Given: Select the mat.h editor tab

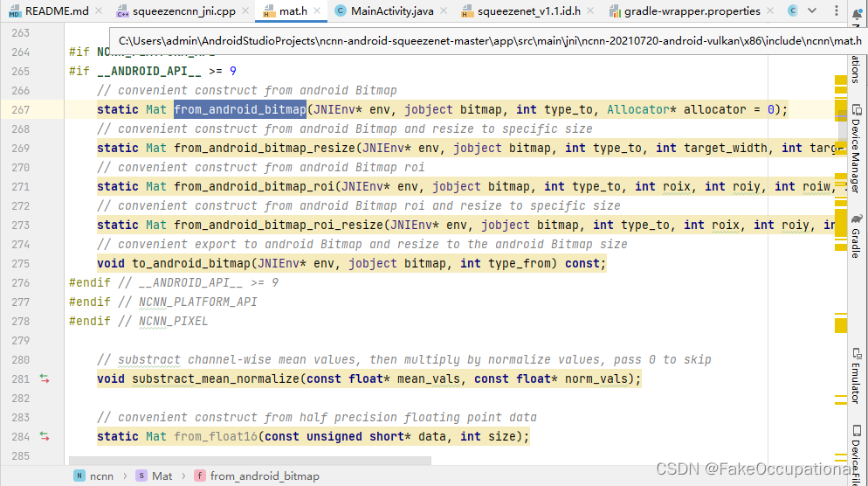Looking at the screenshot, I should [293, 11].
